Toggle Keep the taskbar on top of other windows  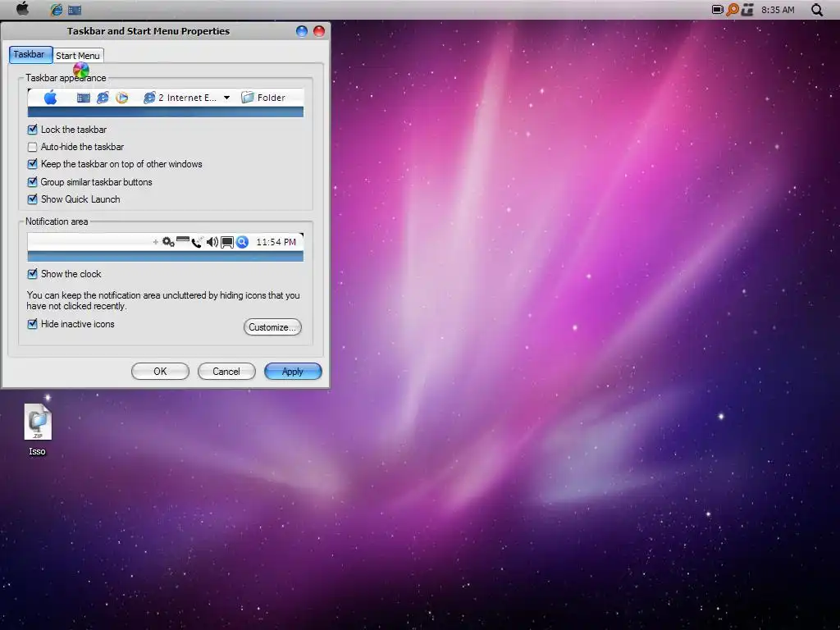point(33,164)
